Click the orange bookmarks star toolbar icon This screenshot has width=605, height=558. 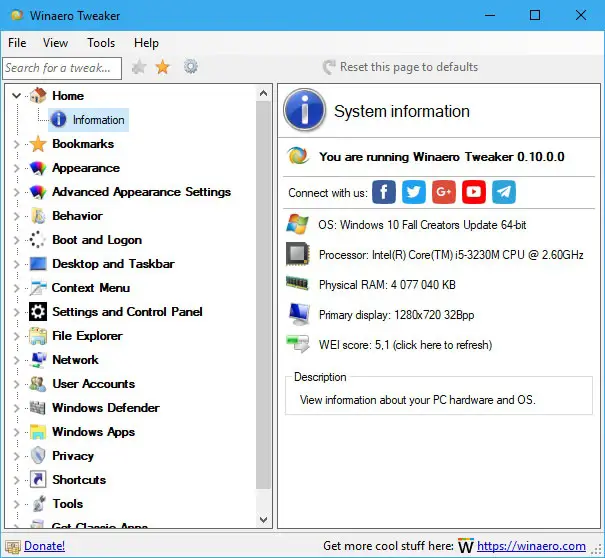[162, 67]
